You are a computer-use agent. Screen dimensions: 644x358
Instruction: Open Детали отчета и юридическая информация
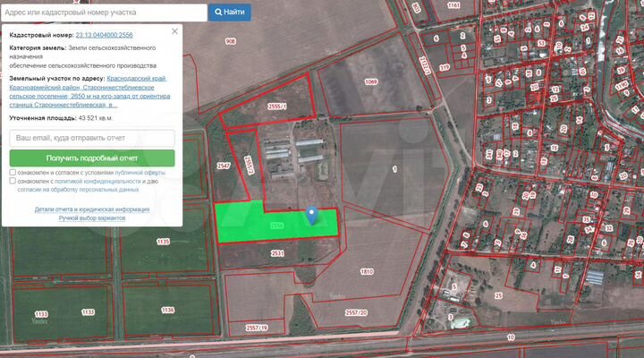pos(92,209)
